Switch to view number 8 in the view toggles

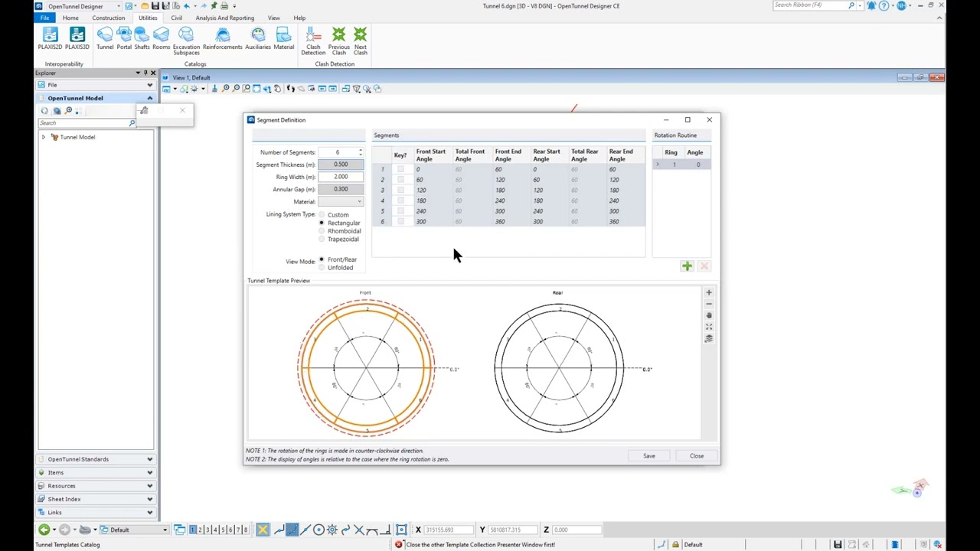tap(245, 530)
